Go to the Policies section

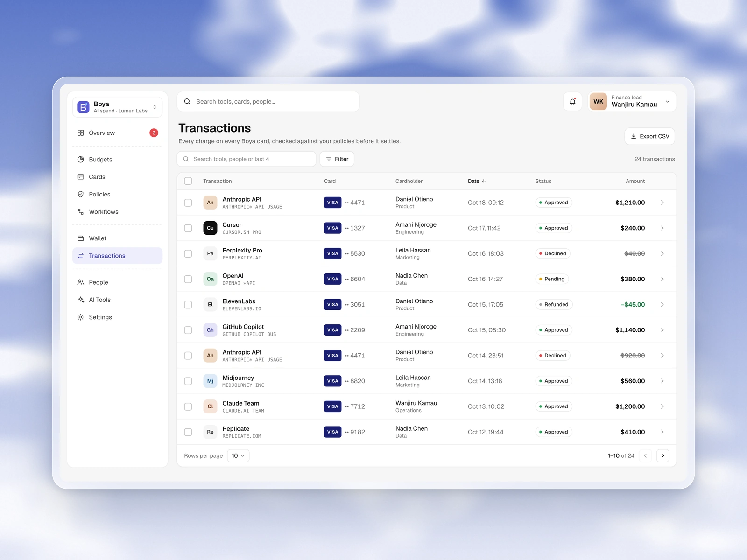[x=118, y=194]
